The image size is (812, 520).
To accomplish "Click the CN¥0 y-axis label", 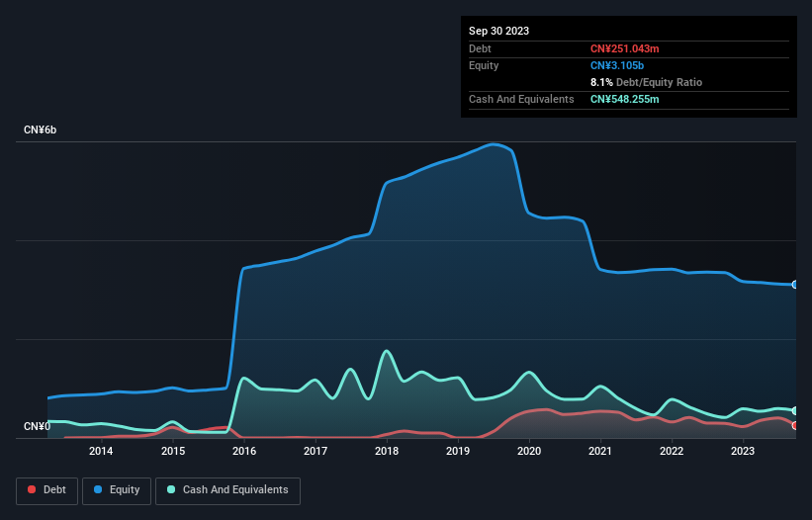I will [38, 426].
